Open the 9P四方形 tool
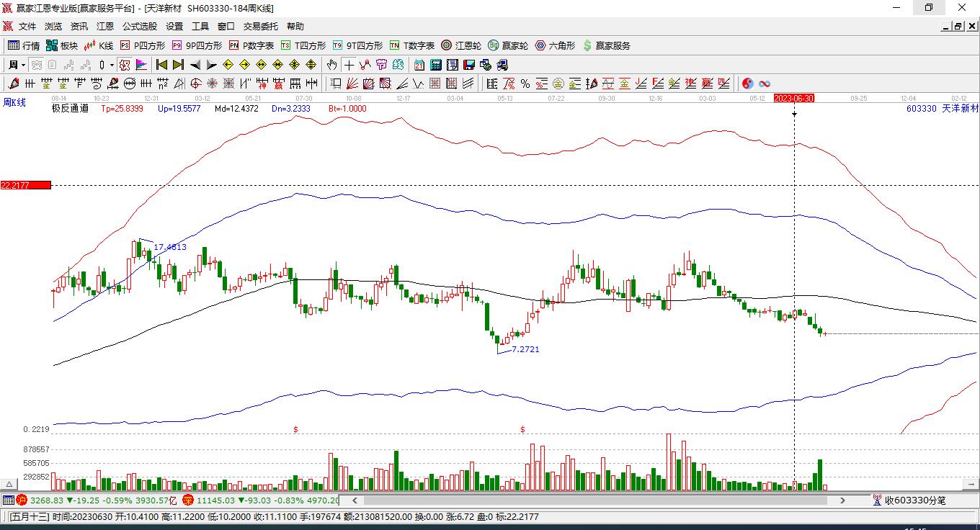Image resolution: width=980 pixels, height=530 pixels. click(197, 45)
